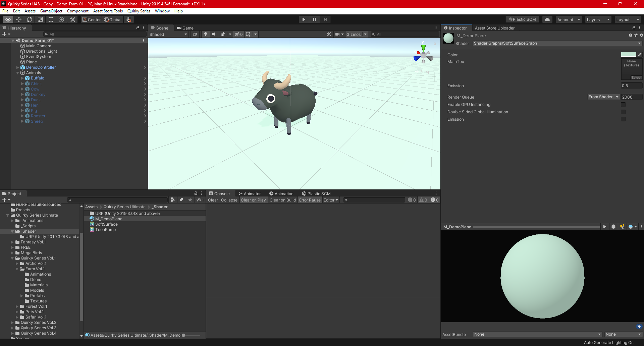Viewport: 644px width, 346px height.
Task: Open the GameObject menu
Action: pos(51,11)
